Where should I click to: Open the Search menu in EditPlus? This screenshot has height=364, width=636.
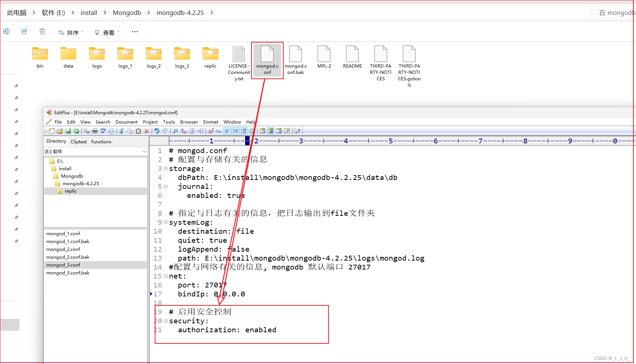click(x=103, y=122)
